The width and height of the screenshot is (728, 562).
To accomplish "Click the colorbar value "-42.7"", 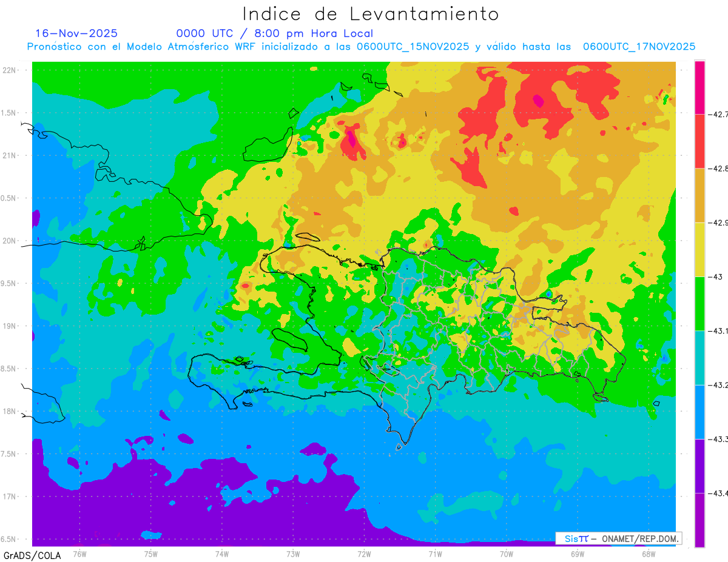I will point(718,114).
